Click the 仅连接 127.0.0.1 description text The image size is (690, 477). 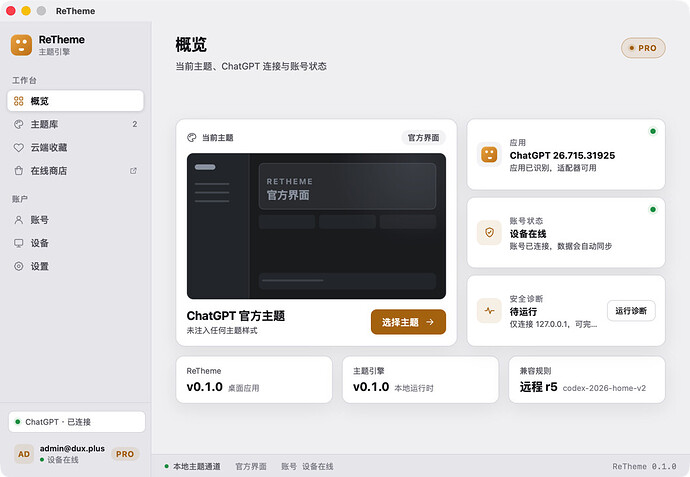point(553,324)
